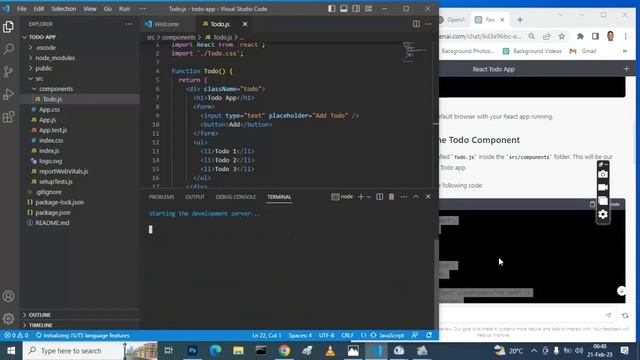
Task: Open the Manage gear in activity bar
Action: click(8, 318)
